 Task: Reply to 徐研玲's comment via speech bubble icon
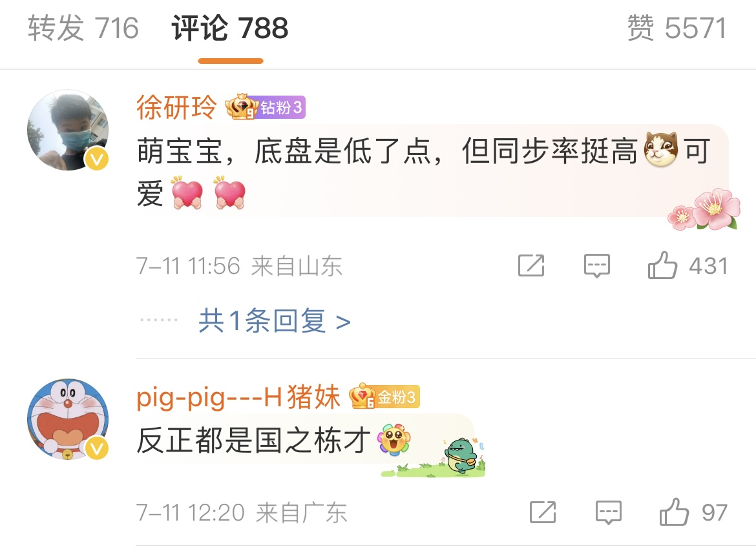[597, 265]
